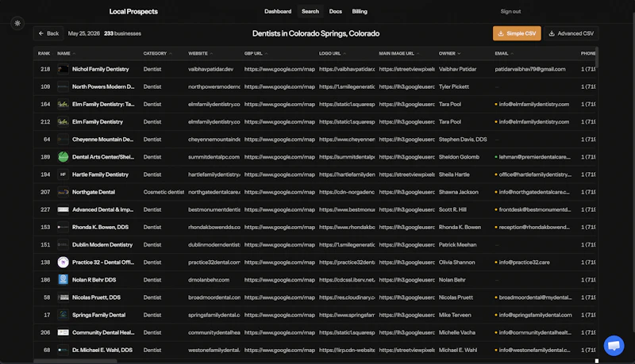The height and width of the screenshot is (364, 635).
Task: Sort by the GBP URL column header
Action: coord(256,53)
